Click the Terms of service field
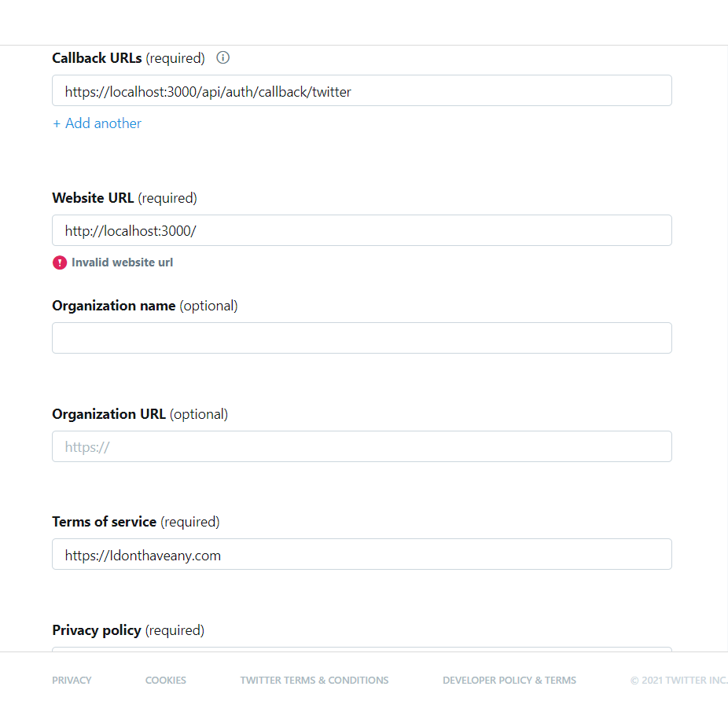The height and width of the screenshot is (701, 728). point(362,554)
